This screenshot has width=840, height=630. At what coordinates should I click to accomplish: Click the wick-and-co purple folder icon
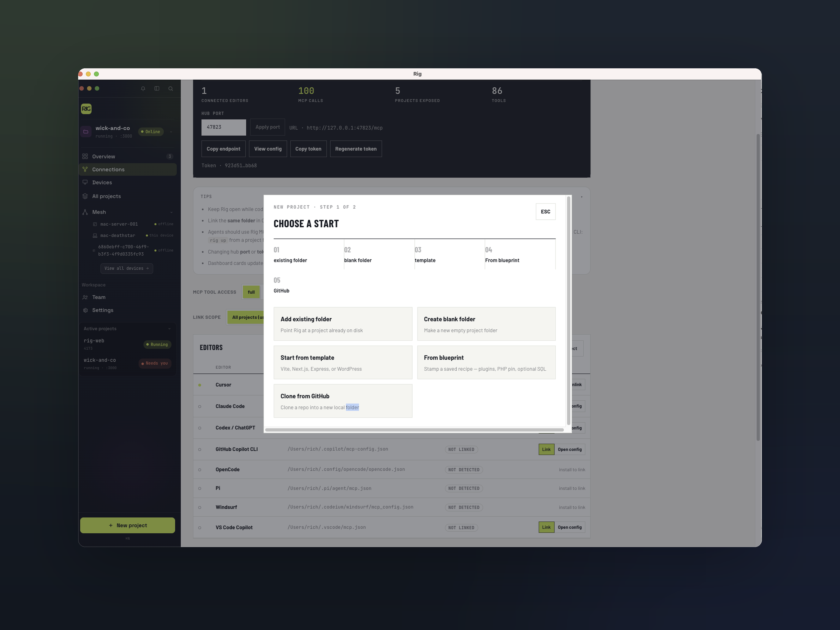coord(86,132)
